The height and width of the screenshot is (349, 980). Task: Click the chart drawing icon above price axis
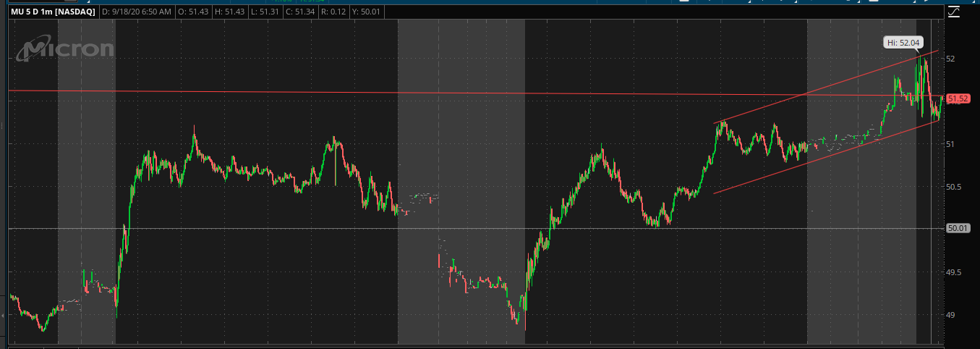coord(954,12)
